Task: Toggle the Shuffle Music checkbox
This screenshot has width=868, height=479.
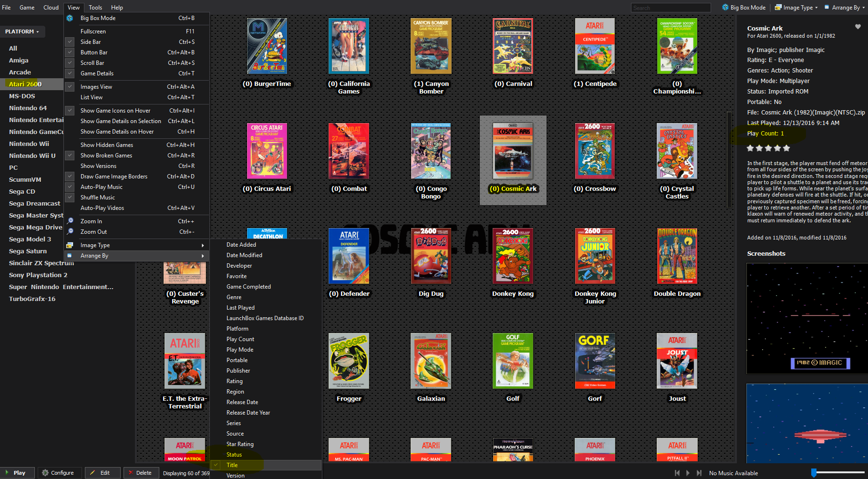Action: click(x=70, y=198)
